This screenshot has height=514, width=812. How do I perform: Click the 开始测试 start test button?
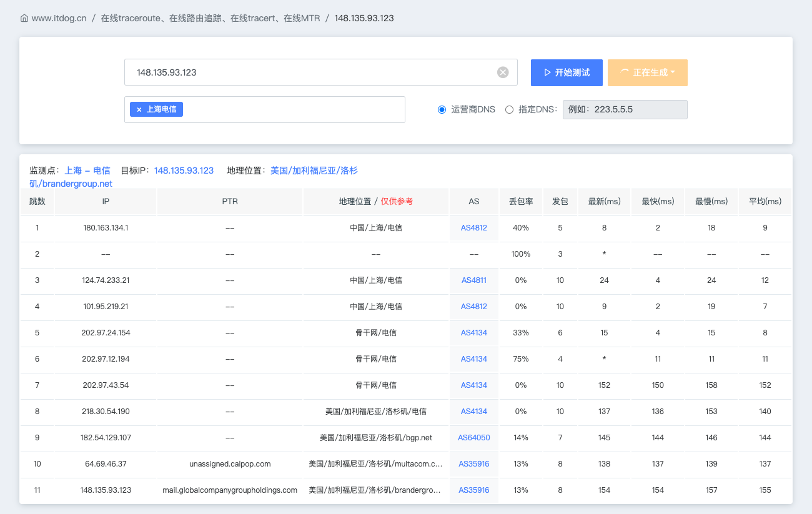567,72
